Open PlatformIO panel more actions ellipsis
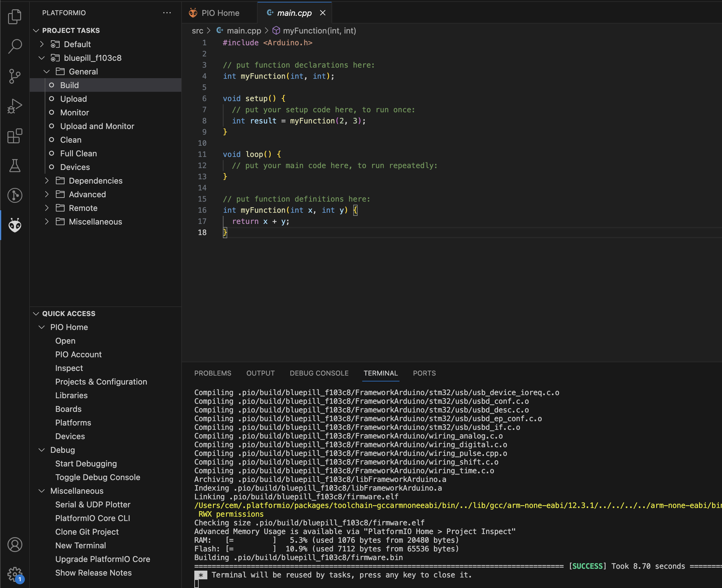722x588 pixels. pos(167,13)
